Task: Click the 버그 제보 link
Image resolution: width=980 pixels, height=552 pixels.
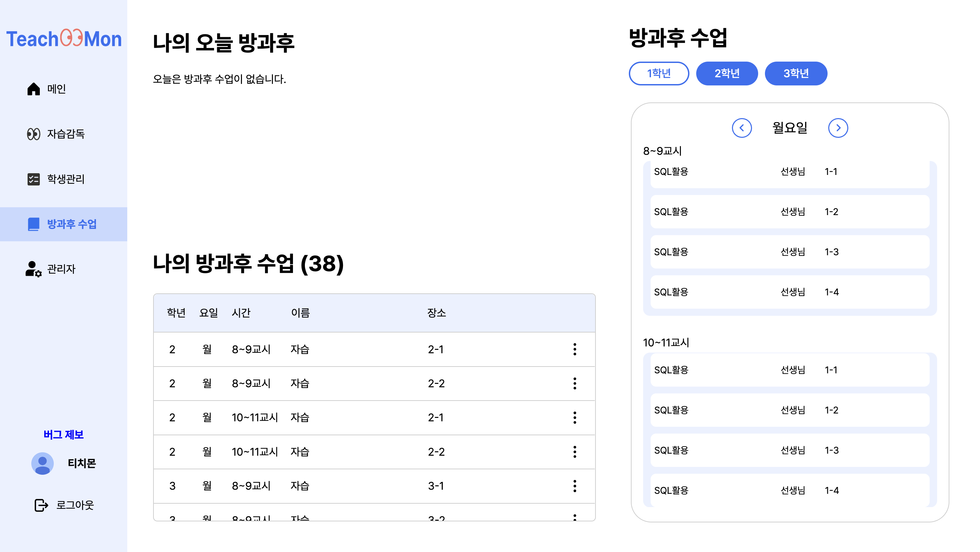Action: point(64,435)
